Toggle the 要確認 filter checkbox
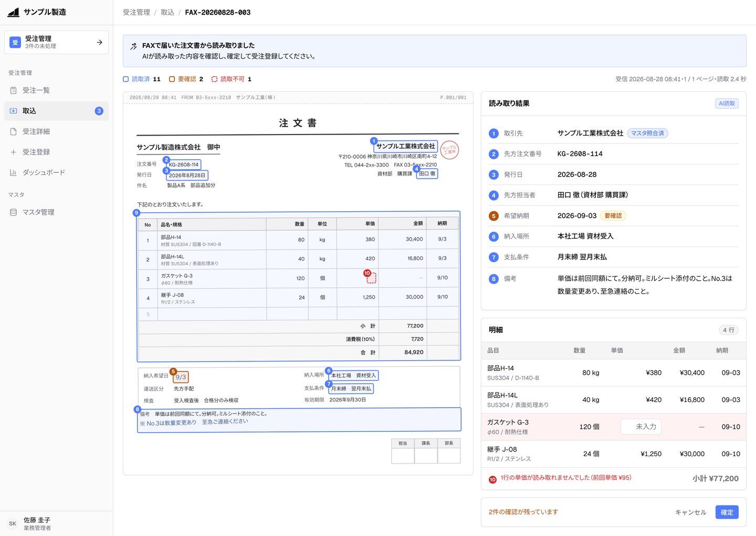 point(172,79)
